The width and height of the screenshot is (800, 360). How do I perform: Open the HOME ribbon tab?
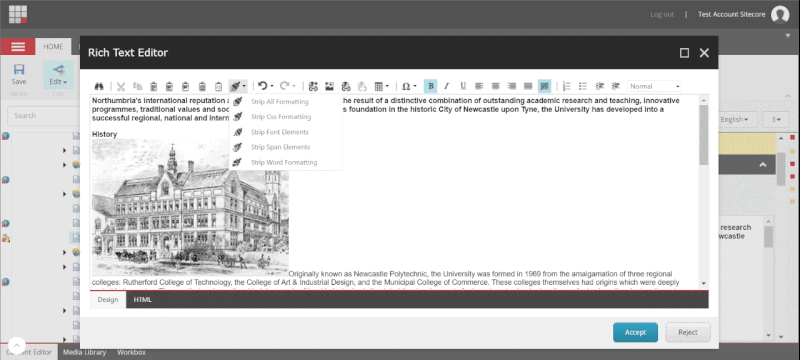[x=53, y=46]
